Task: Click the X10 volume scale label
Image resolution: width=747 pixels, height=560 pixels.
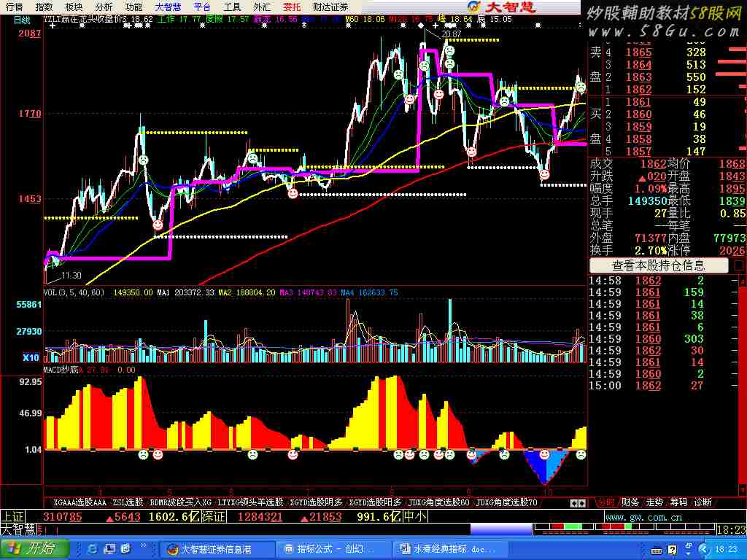Action: coord(31,357)
